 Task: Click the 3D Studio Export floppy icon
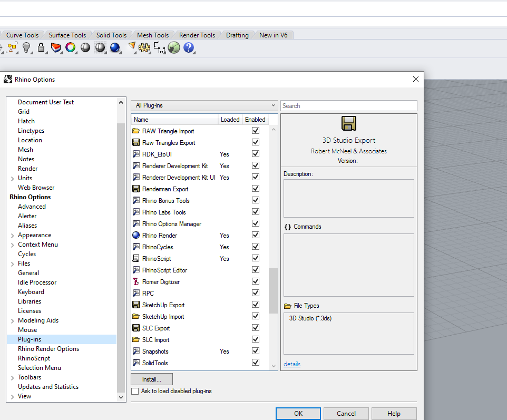pyautogui.click(x=349, y=123)
